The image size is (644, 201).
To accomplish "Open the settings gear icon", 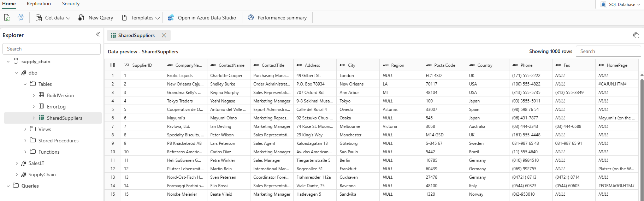I will coord(21,18).
